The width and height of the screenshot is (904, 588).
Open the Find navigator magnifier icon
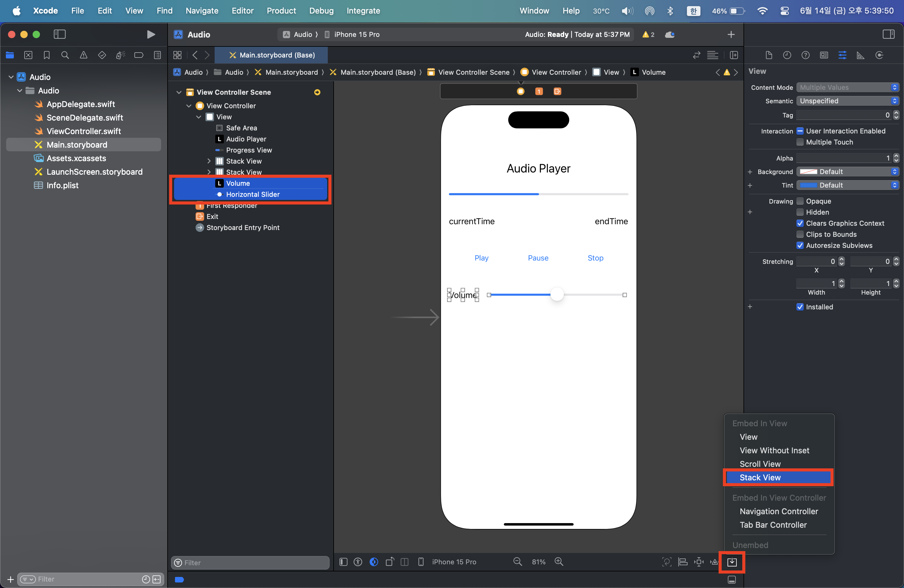point(65,55)
